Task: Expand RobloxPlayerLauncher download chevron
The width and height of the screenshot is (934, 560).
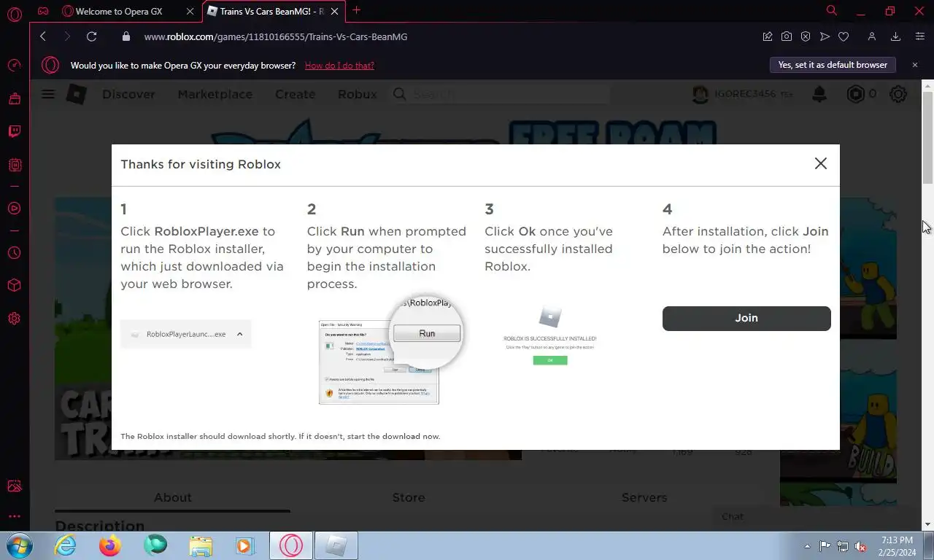Action: pyautogui.click(x=239, y=334)
